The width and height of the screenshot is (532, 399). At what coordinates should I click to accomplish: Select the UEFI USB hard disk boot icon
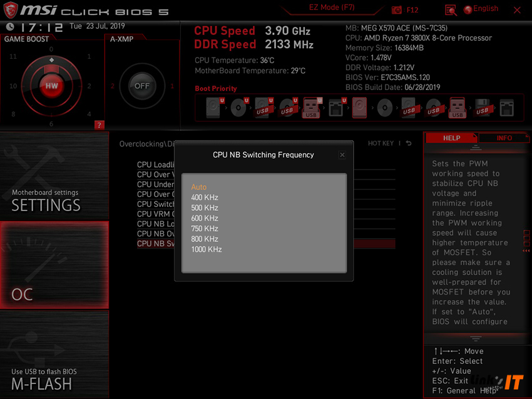263,108
